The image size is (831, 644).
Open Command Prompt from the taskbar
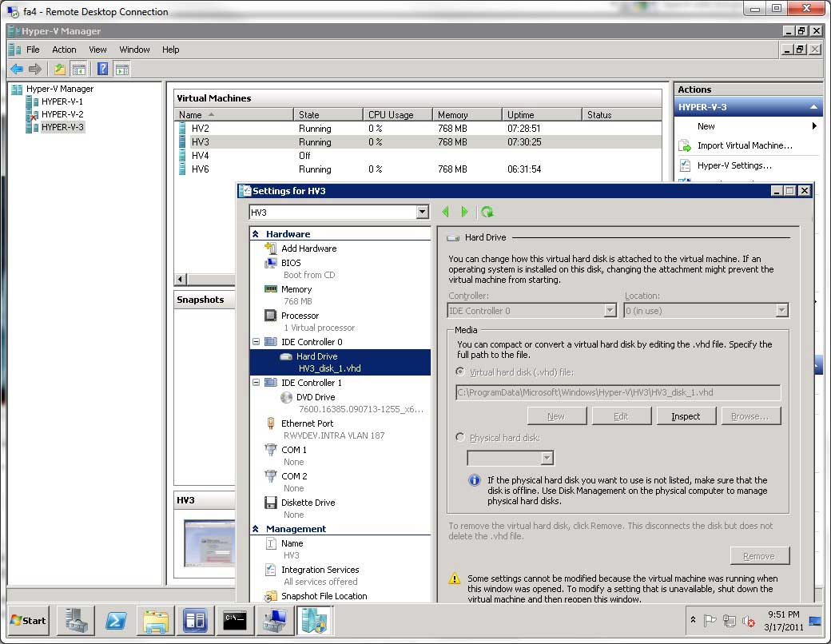pos(235,620)
